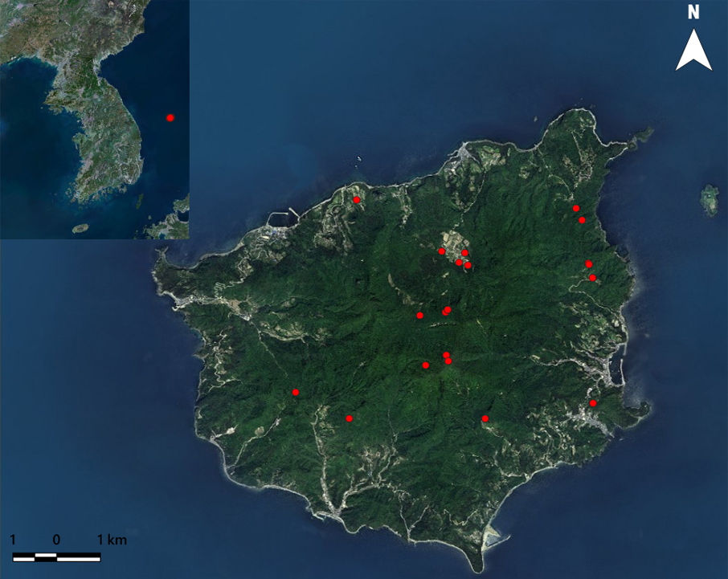Select the red marker in the inset map
728x579 pixels.
point(170,118)
